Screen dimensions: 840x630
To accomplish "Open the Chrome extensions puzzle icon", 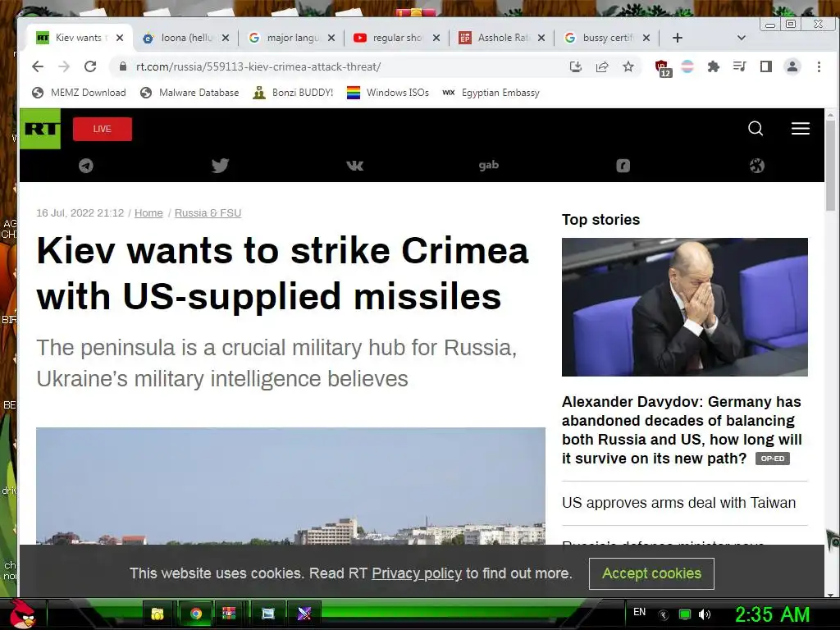I will click(713, 66).
